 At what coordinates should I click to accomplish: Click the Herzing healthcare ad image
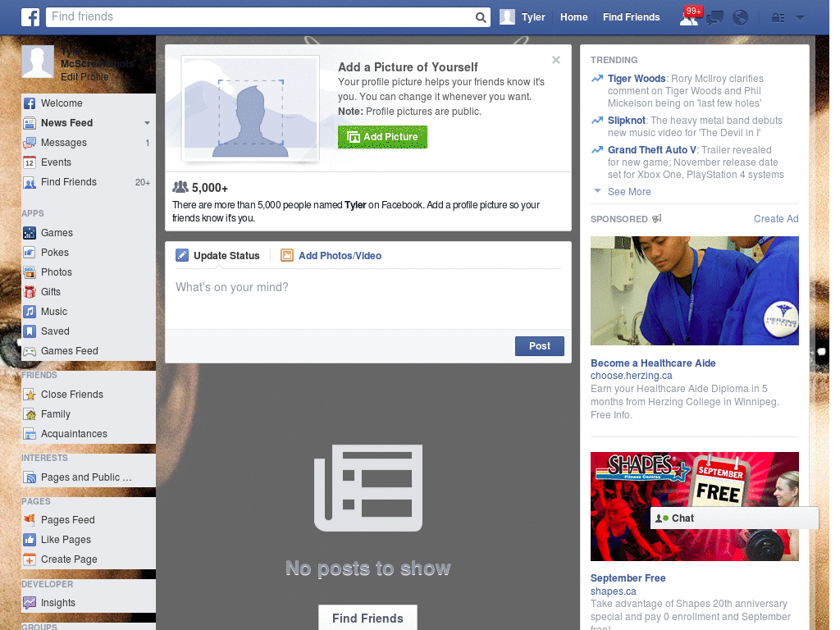[694, 290]
